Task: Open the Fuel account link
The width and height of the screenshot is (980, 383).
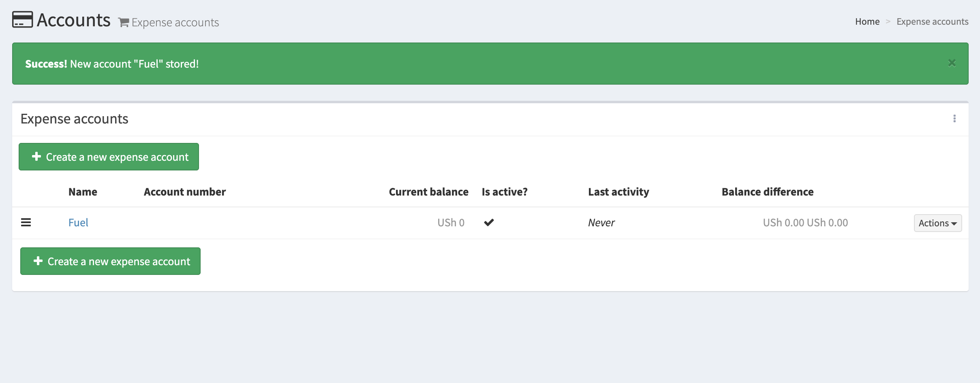Action: (78, 223)
